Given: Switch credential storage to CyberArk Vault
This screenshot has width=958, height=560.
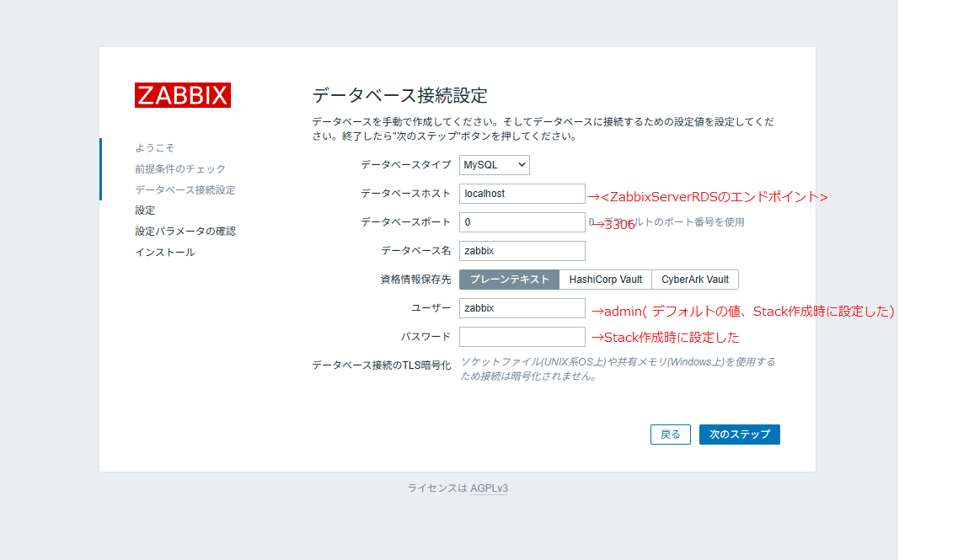Looking at the screenshot, I should coord(694,279).
